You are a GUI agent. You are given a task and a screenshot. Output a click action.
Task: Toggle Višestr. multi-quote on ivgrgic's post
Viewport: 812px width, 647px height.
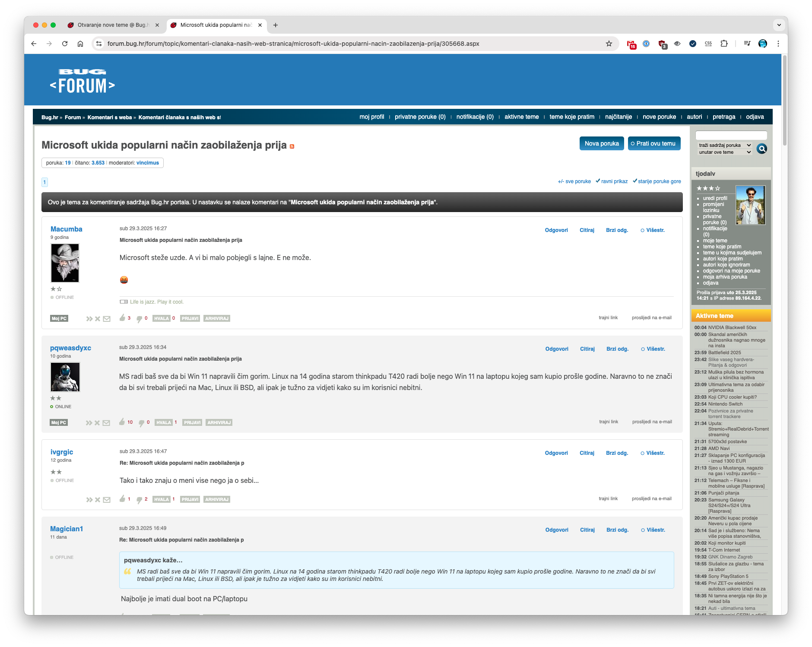[x=653, y=453]
